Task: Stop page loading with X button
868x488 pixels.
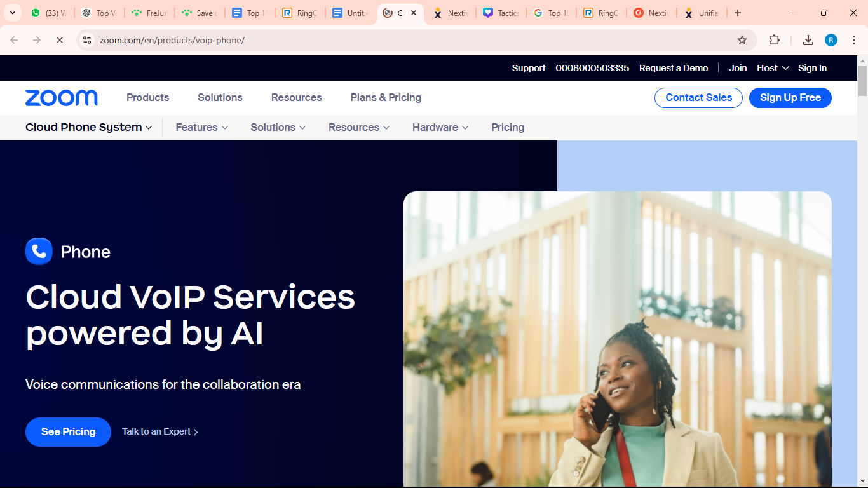Action: (59, 40)
